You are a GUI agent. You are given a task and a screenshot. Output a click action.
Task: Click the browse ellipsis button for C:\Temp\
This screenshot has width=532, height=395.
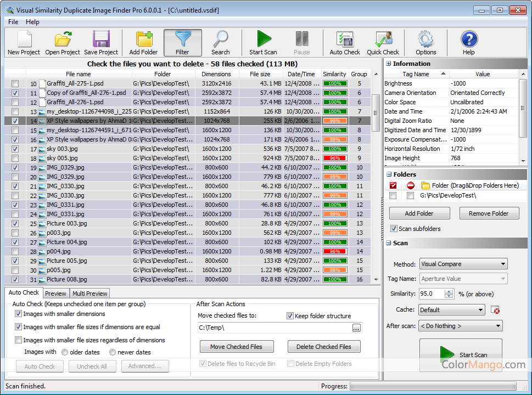click(x=356, y=328)
